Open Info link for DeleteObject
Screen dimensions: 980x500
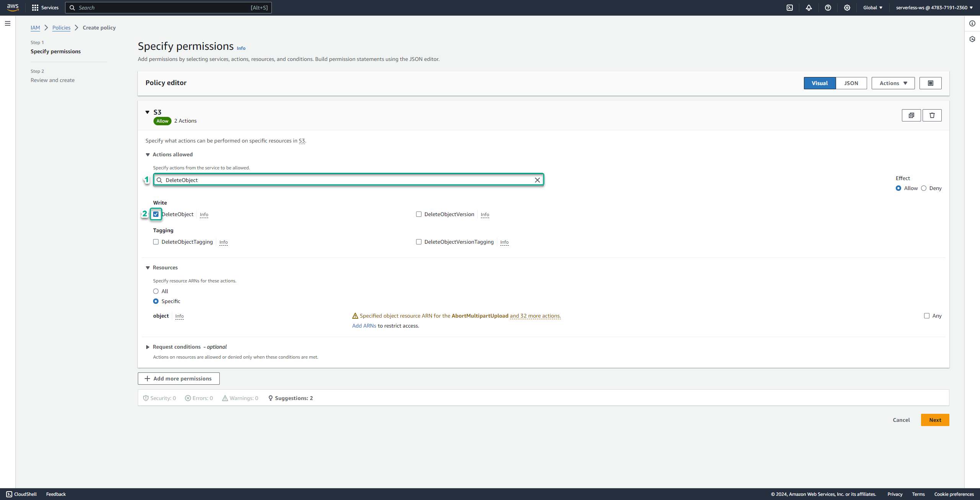[x=204, y=215]
